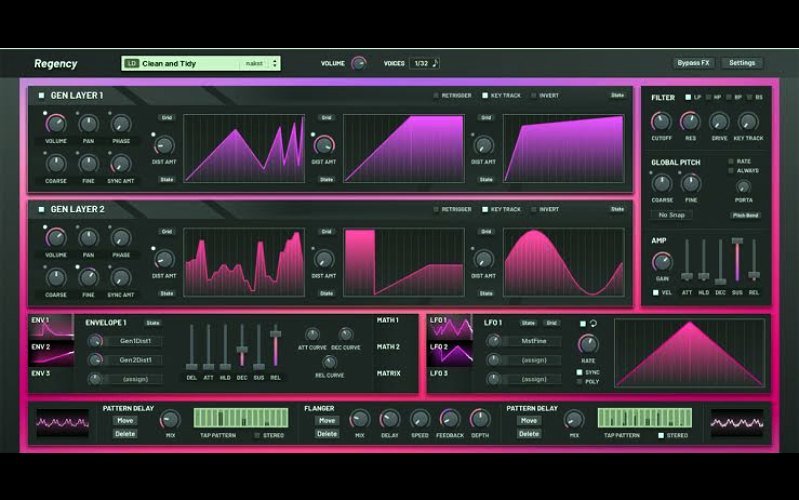Open the Settings button

pyautogui.click(x=742, y=63)
